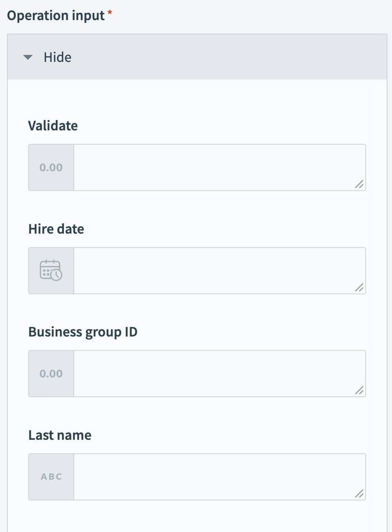Image resolution: width=392 pixels, height=532 pixels.
Task: Click the Operation input section title
Action: [x=56, y=16]
